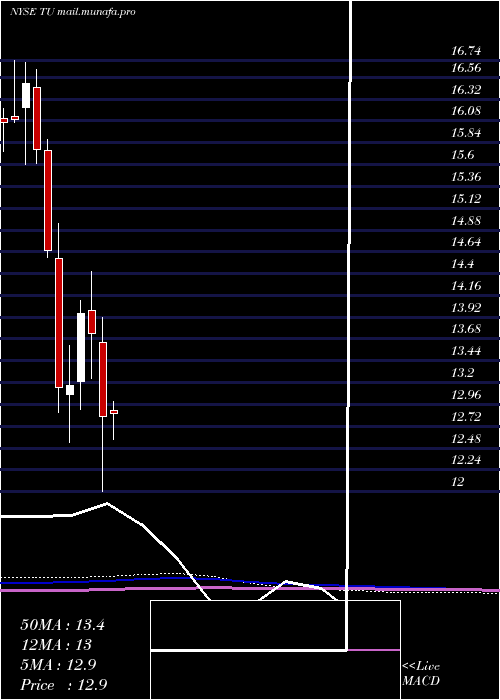
Task: Click the 16.08 price axis label
Action: click(466, 111)
